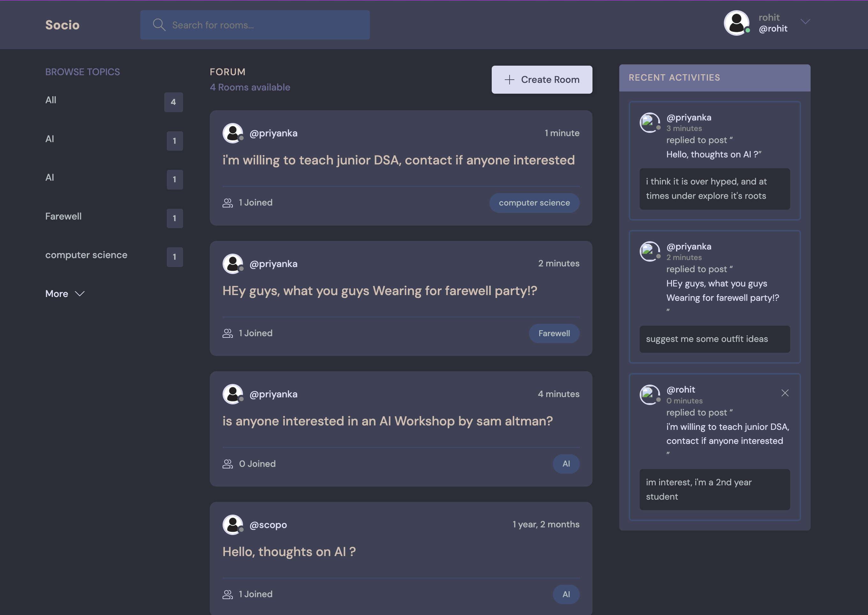868x615 pixels.
Task: Click @priyanka's avatar in Recent Activities
Action: pos(649,123)
